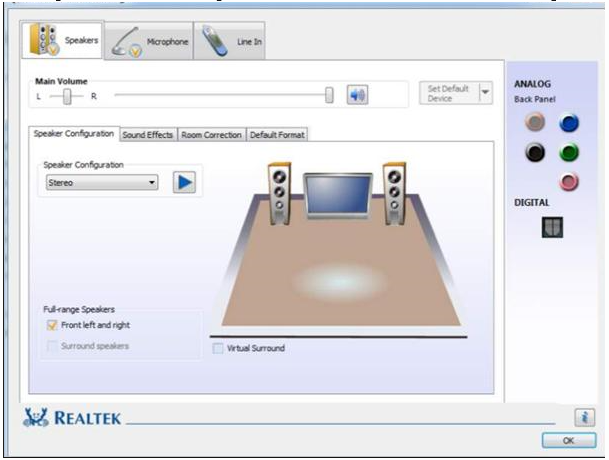Click the digital optical output connector icon

(552, 227)
